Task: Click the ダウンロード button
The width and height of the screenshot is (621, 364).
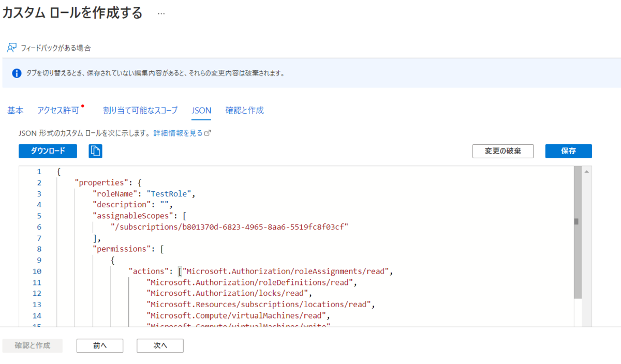Action: tap(48, 151)
